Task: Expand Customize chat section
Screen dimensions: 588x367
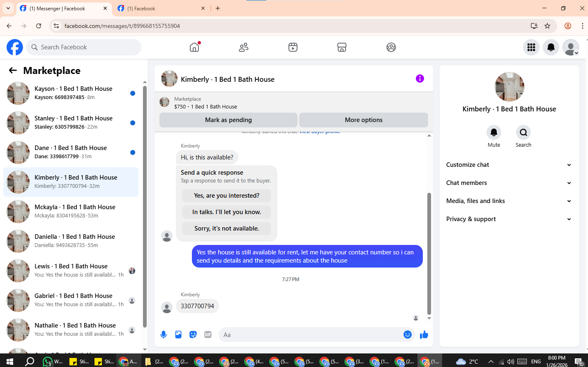Action: coord(509,165)
